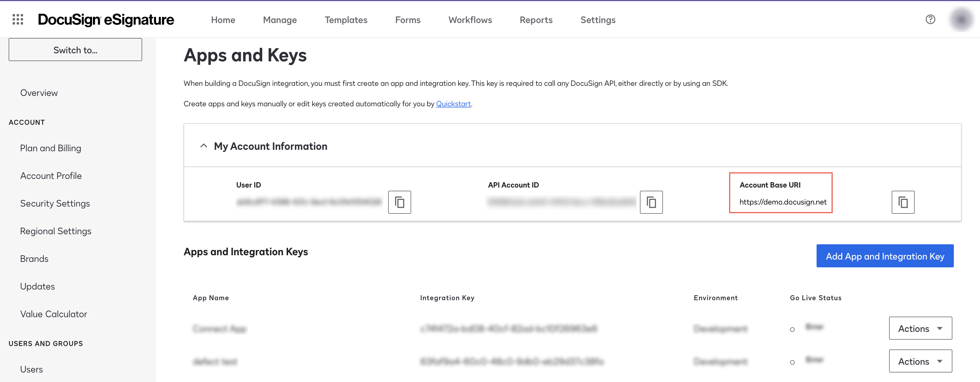Image resolution: width=980 pixels, height=382 pixels.
Task: Follow the Quickstart link
Action: [453, 104]
